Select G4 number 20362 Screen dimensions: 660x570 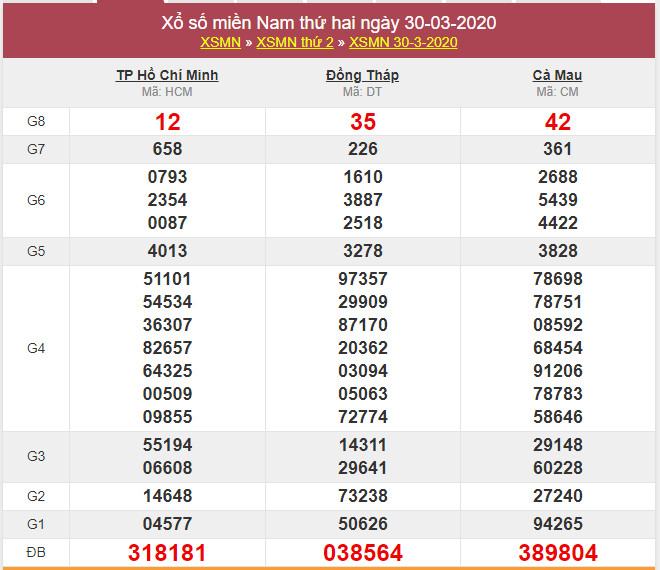[363, 348]
